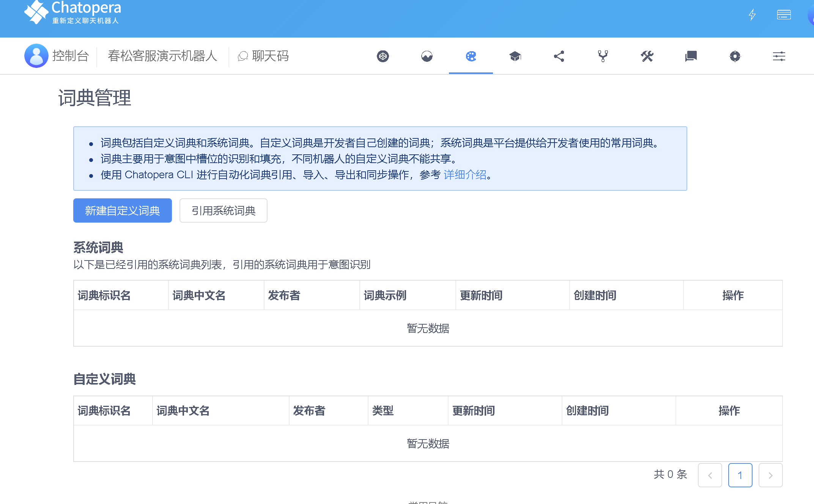The height and width of the screenshot is (504, 814).
Task: Click 新建自定义词典 button
Action: 122,210
